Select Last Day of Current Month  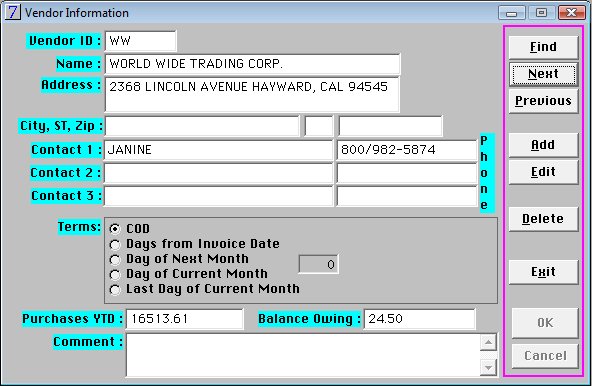pyautogui.click(x=115, y=290)
